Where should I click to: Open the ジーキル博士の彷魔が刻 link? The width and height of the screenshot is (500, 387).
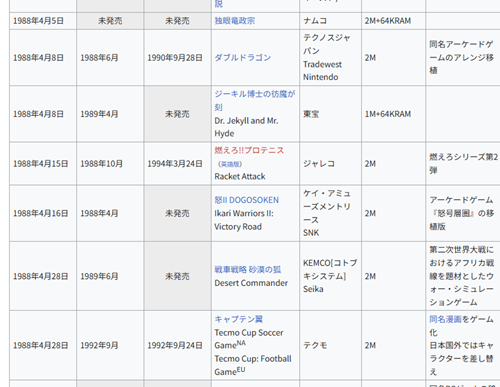(x=255, y=100)
